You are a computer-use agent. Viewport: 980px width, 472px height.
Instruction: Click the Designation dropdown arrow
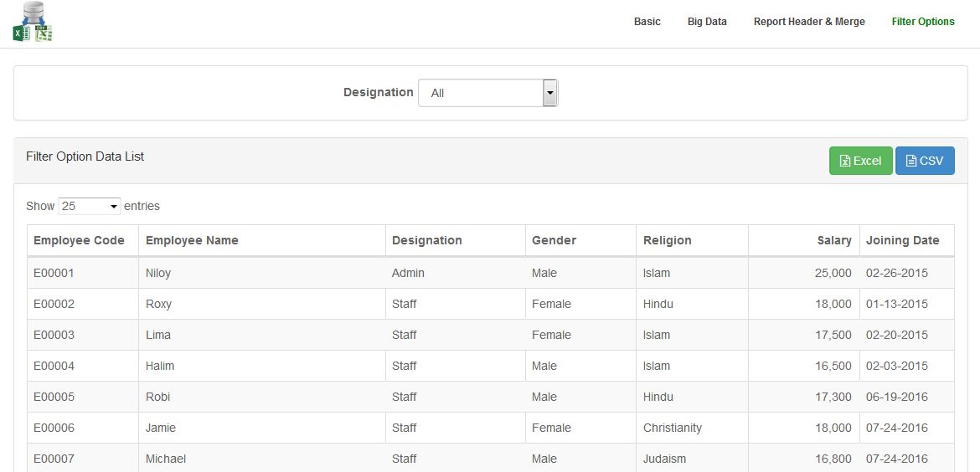point(550,93)
